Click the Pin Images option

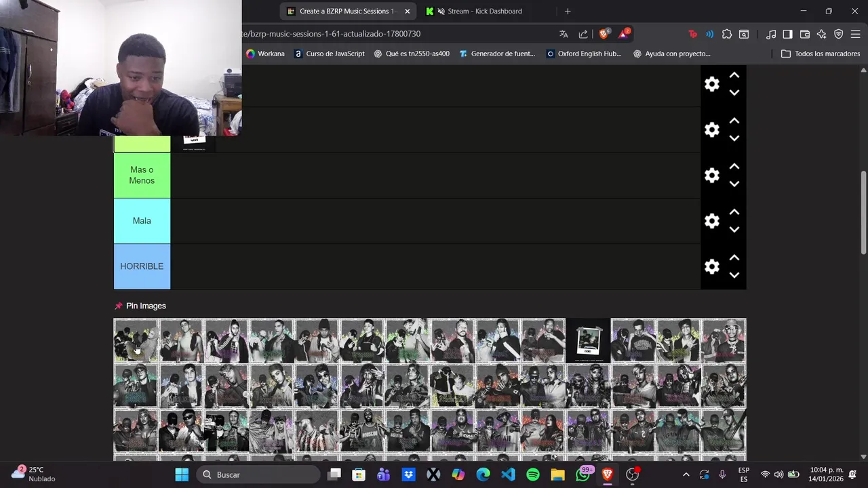pyautogui.click(x=140, y=306)
